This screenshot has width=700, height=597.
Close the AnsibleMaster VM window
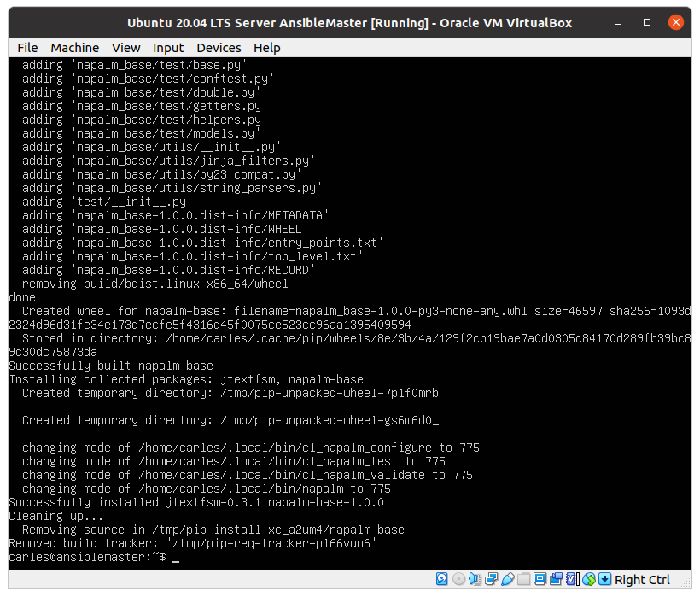(x=675, y=22)
